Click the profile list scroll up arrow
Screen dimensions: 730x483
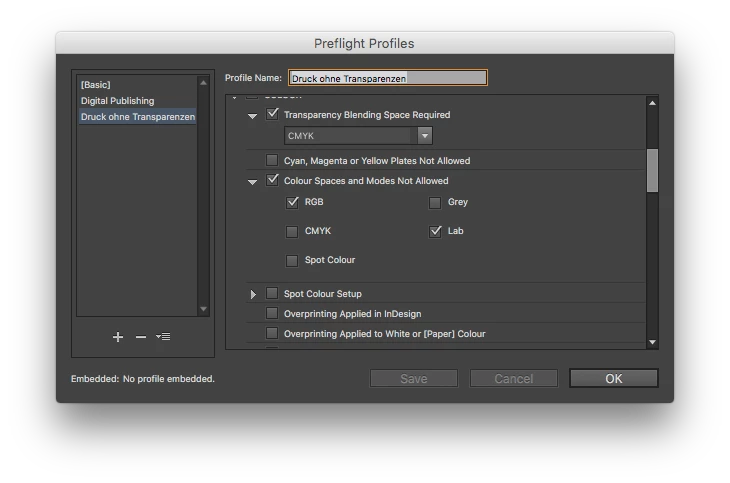coord(203,83)
